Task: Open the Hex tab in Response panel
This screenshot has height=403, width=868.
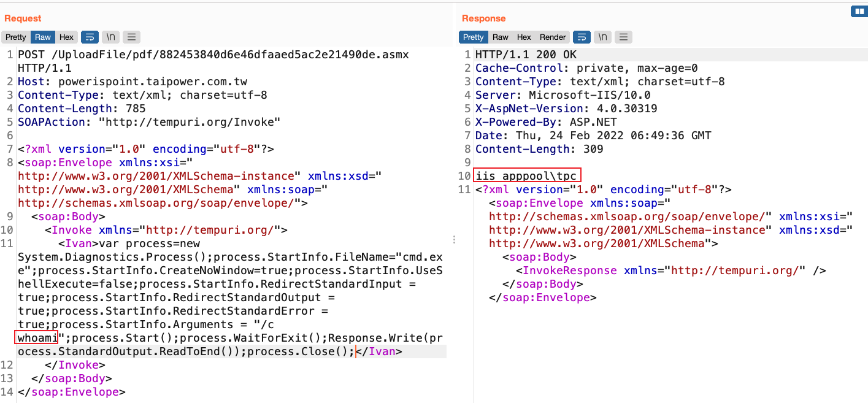Action: tap(524, 37)
